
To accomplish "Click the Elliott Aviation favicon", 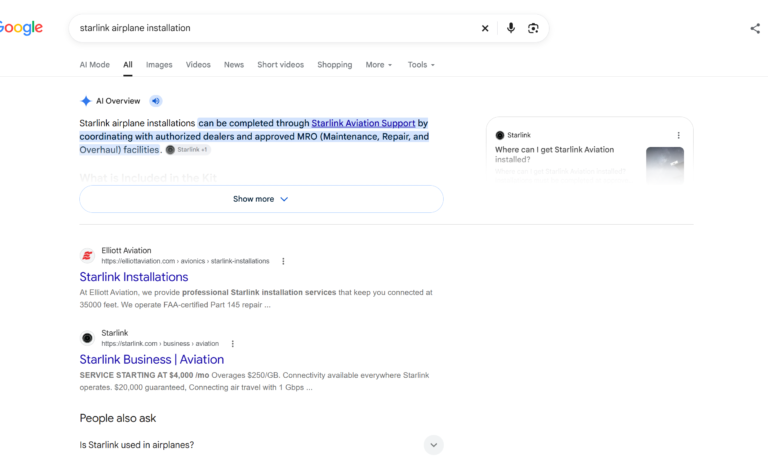I will click(x=87, y=255).
